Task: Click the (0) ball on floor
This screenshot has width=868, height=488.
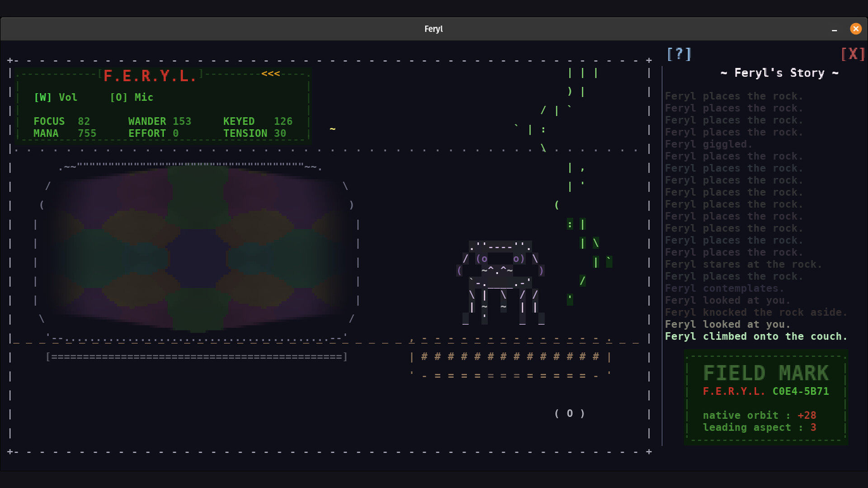Action: 570,413
